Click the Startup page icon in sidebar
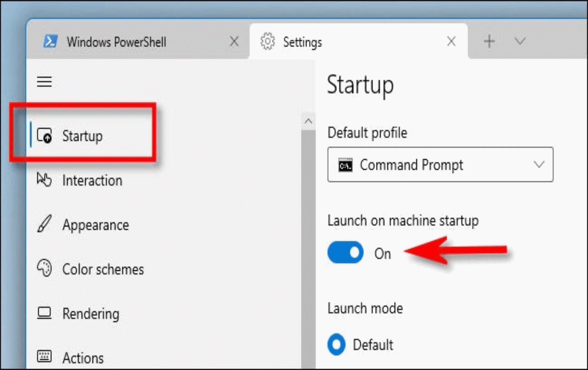The height and width of the screenshot is (370, 588). (x=45, y=136)
